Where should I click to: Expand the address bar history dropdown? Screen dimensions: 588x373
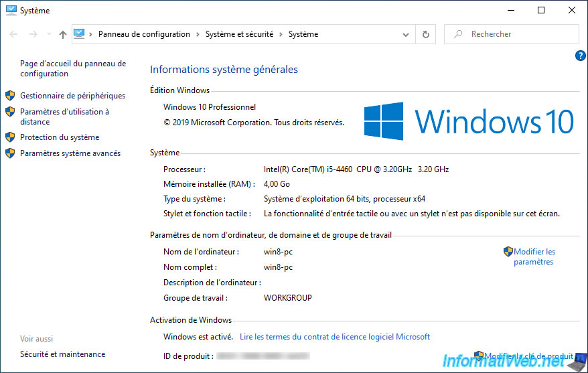point(406,34)
